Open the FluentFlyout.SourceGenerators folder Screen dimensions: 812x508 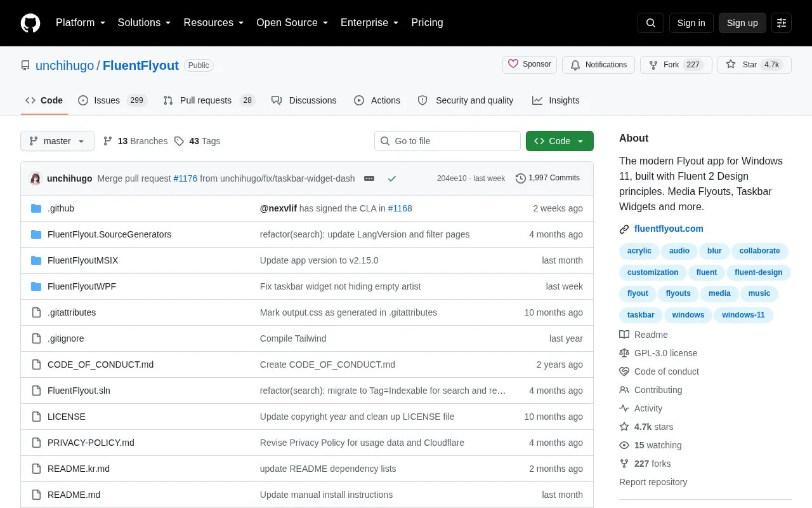click(110, 234)
